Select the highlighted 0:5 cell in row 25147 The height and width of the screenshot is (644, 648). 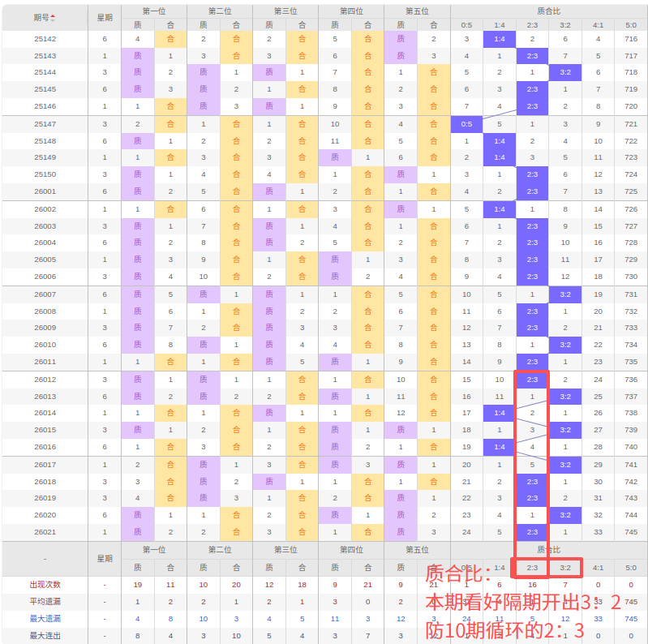[x=466, y=124]
